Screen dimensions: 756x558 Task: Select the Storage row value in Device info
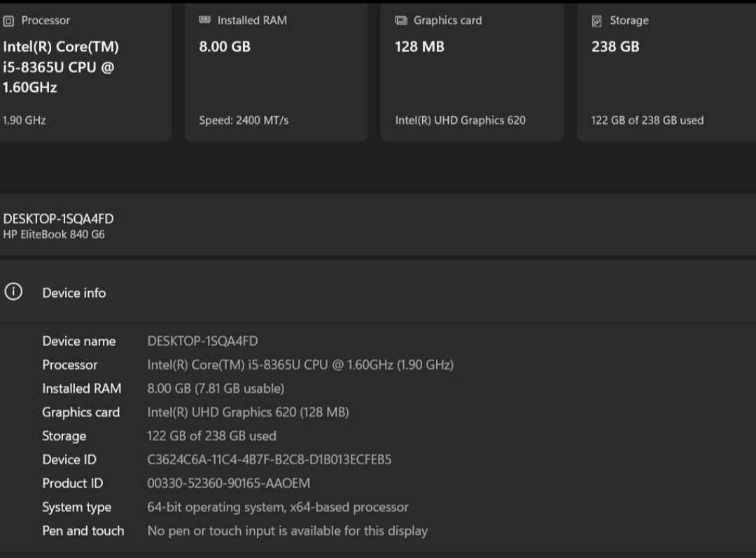(211, 435)
